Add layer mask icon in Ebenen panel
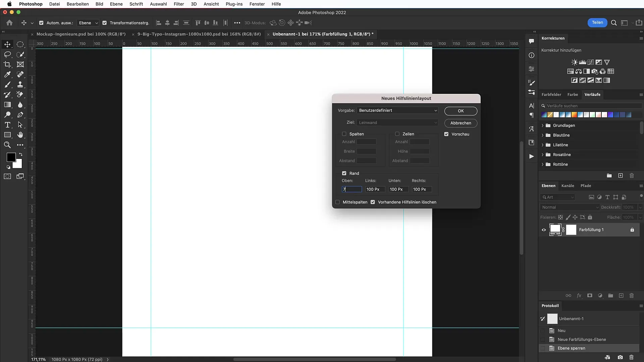 point(590,296)
